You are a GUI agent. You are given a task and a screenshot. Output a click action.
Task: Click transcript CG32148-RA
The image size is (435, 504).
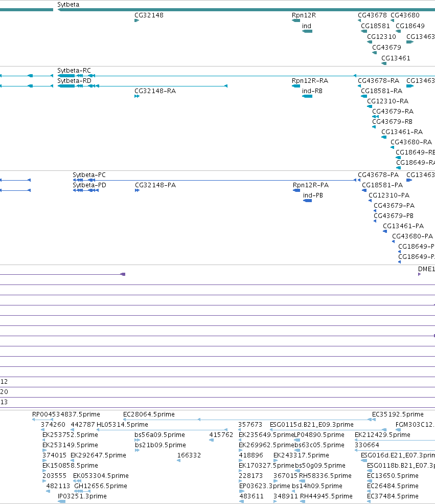coord(155,91)
